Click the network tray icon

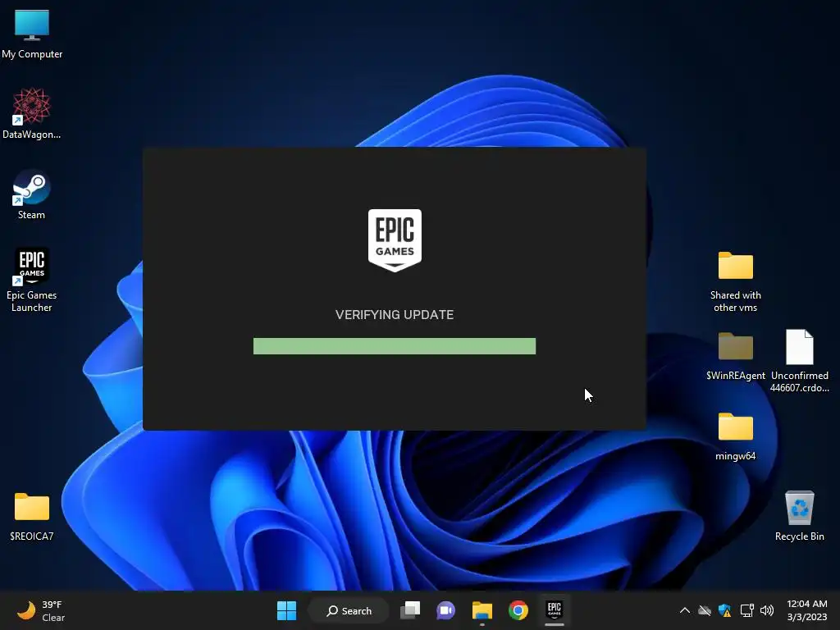[746, 610]
